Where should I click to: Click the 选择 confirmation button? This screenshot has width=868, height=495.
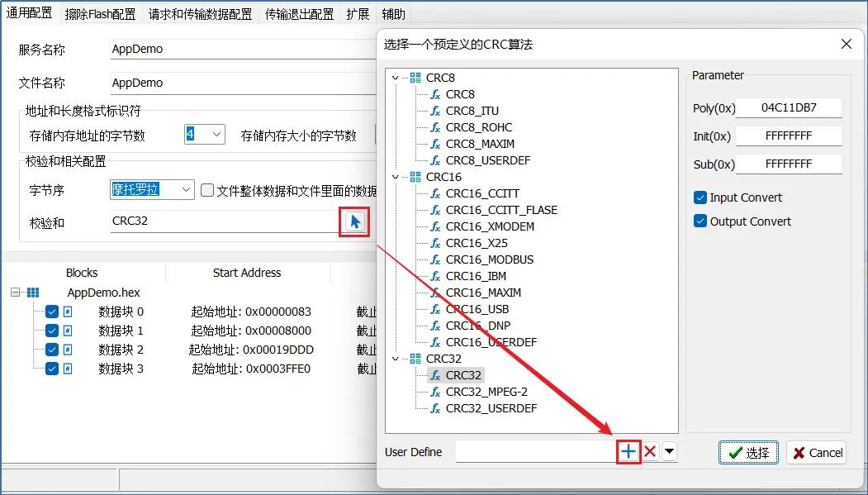pos(747,452)
